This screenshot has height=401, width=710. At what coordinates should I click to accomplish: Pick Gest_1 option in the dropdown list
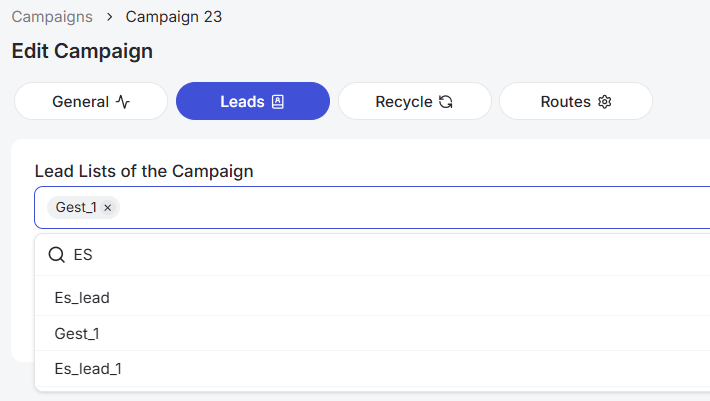click(x=372, y=334)
